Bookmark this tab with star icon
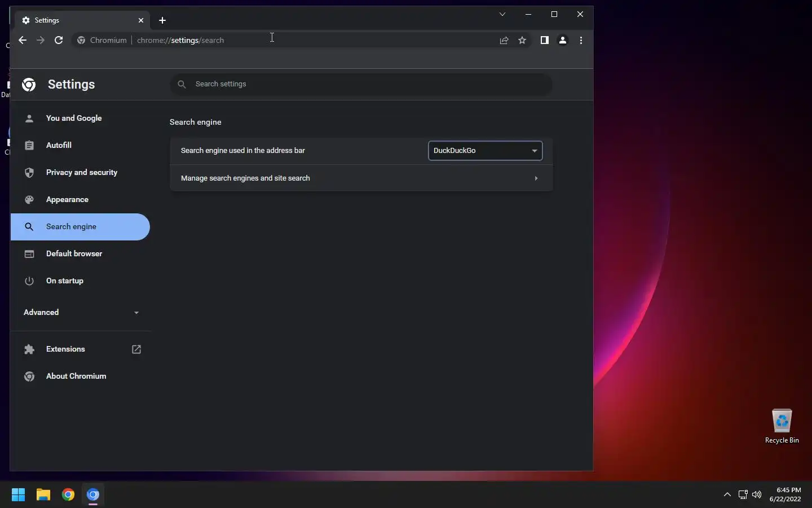Image resolution: width=812 pixels, height=508 pixels. tap(522, 40)
